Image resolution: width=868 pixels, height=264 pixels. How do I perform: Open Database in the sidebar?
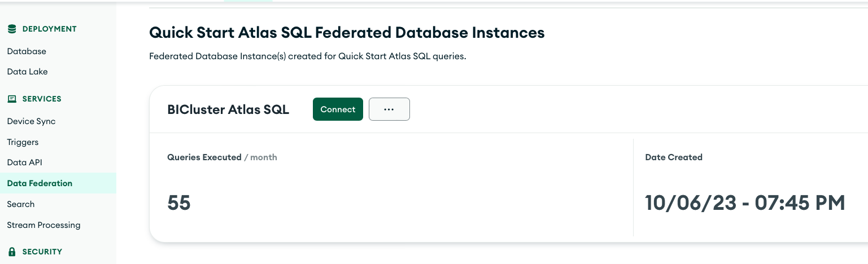point(27,51)
